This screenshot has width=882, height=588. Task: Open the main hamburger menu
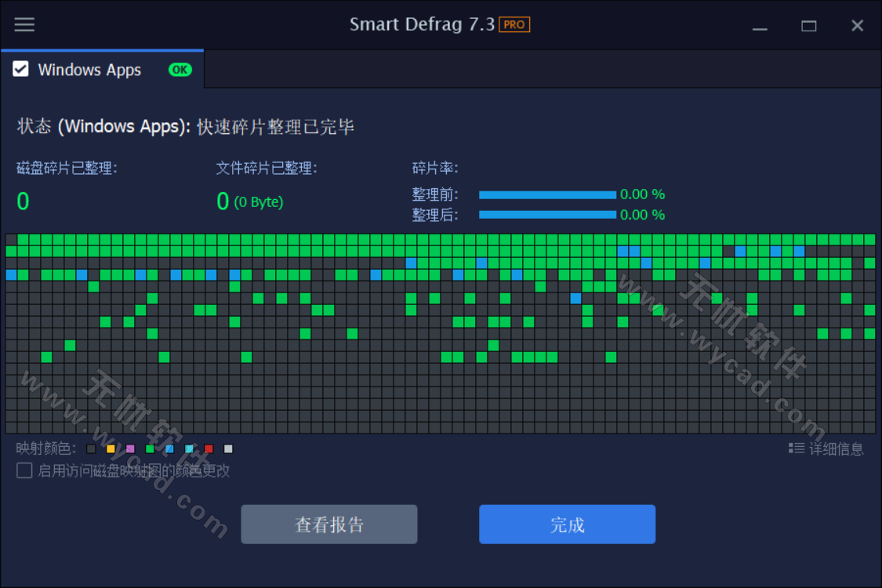point(24,24)
